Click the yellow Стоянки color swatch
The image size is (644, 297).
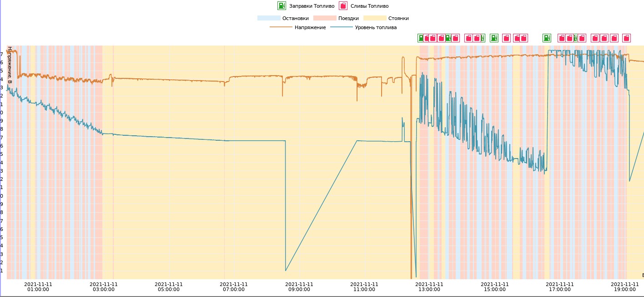[x=375, y=18]
